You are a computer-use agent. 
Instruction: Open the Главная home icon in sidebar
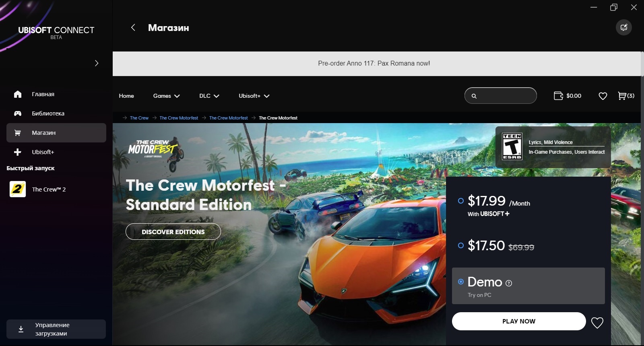18,94
